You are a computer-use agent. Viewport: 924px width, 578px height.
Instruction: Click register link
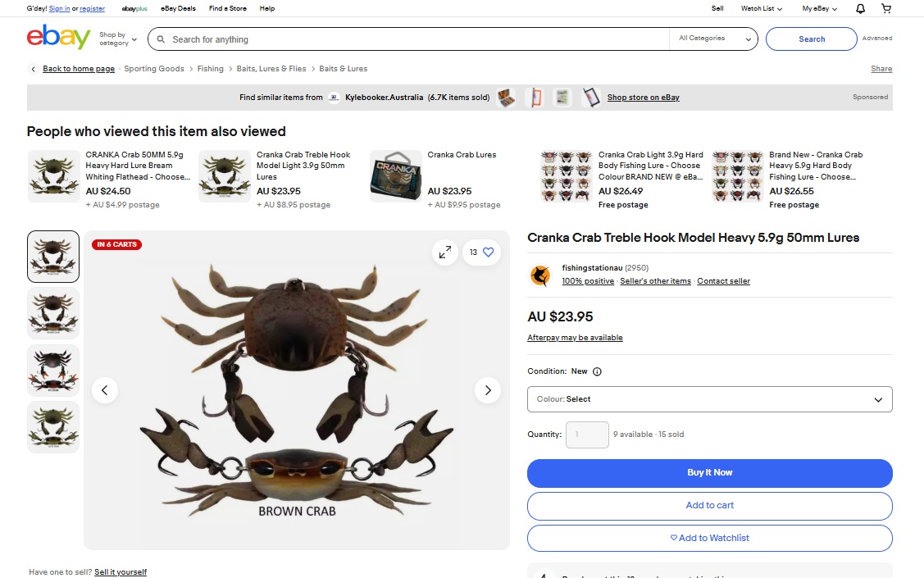92,8
